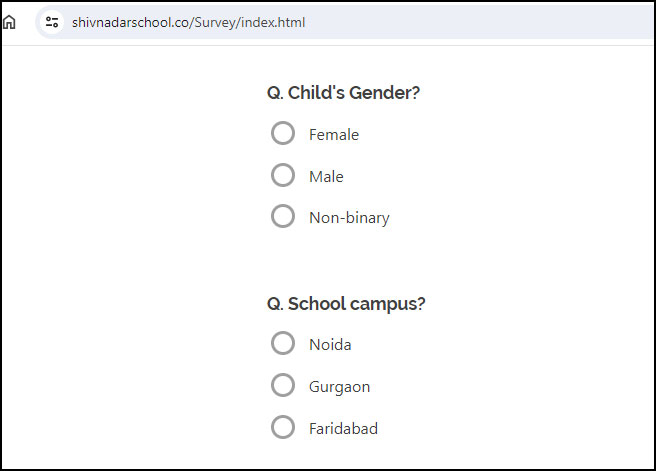Focus the empty area of address bar
656x471 pixels.
(x=477, y=22)
